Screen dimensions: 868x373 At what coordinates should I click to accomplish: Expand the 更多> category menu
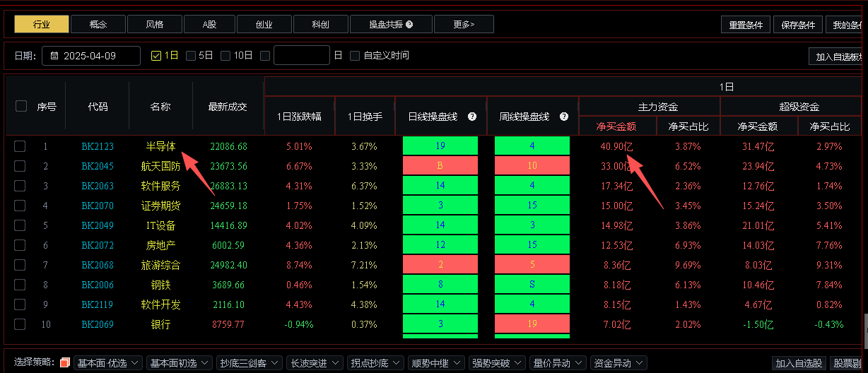[464, 25]
